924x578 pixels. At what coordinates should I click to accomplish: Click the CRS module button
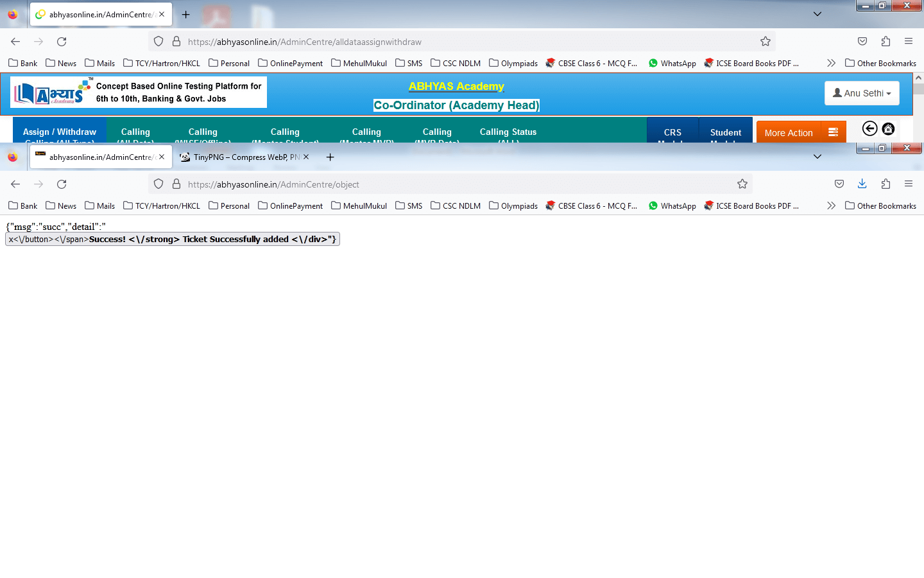[x=672, y=132]
